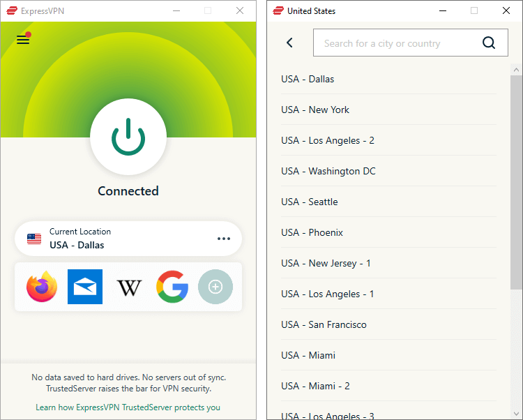Viewport: 523px width, 420px height.
Task: Click the location list scrollbar thumb
Action: click(x=516, y=183)
